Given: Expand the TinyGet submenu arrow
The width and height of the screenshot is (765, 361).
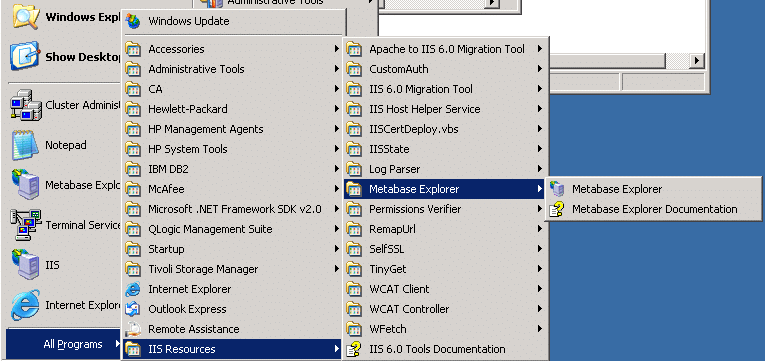Looking at the screenshot, I should (x=540, y=269).
